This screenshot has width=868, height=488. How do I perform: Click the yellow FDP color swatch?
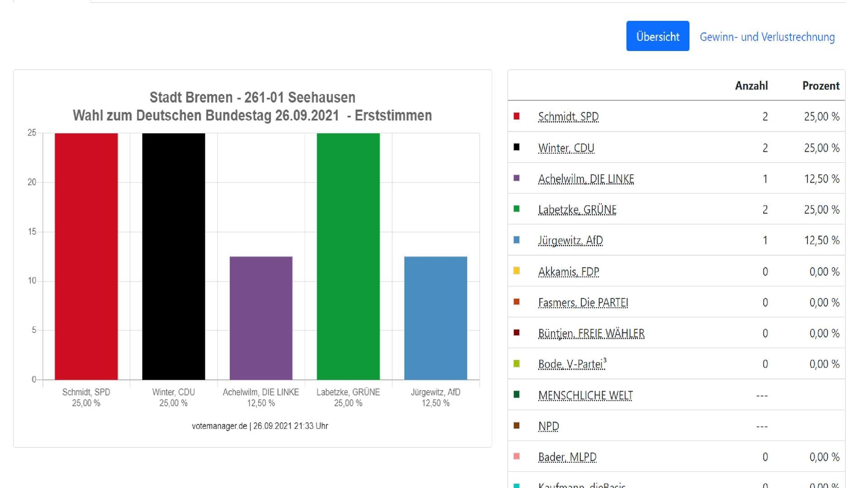517,271
